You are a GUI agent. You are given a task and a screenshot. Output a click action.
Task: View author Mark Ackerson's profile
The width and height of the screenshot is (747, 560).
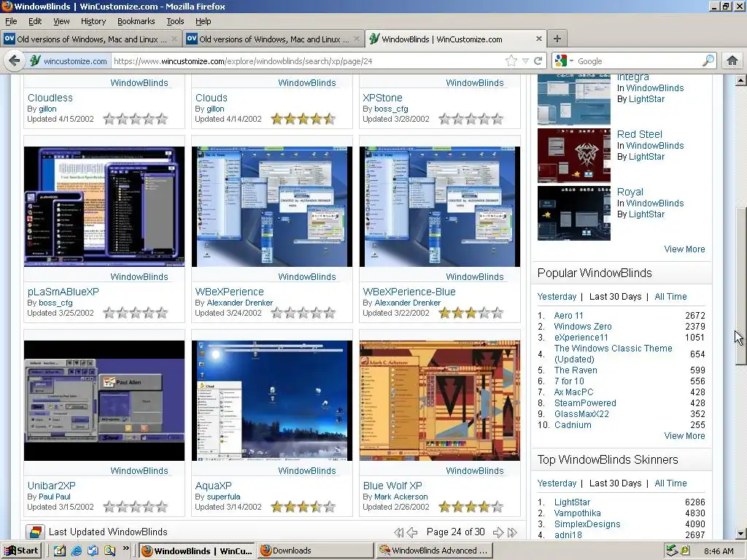click(401, 497)
